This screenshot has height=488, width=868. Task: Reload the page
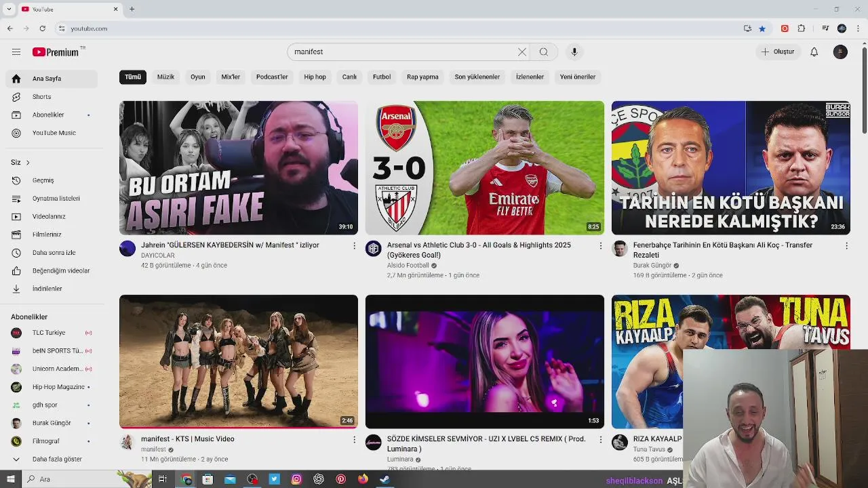coord(42,28)
